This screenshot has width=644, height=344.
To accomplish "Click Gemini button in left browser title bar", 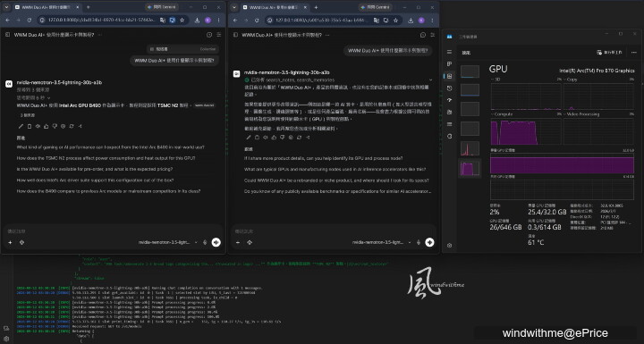I will click(x=161, y=7).
